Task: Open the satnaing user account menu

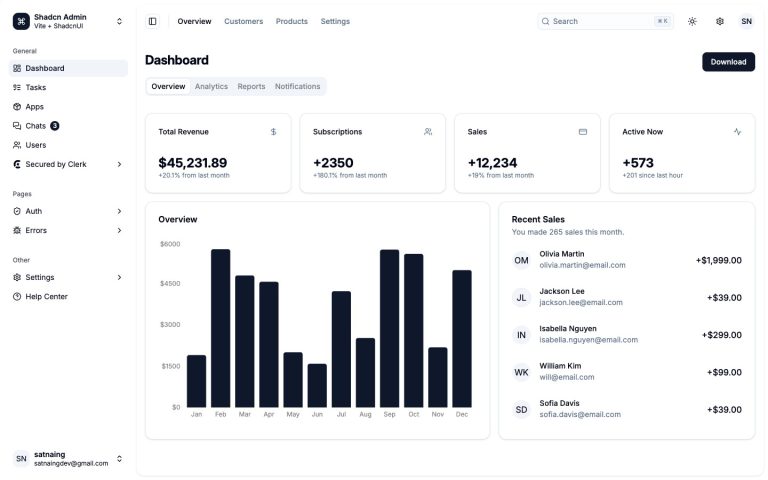Action: tap(68, 459)
